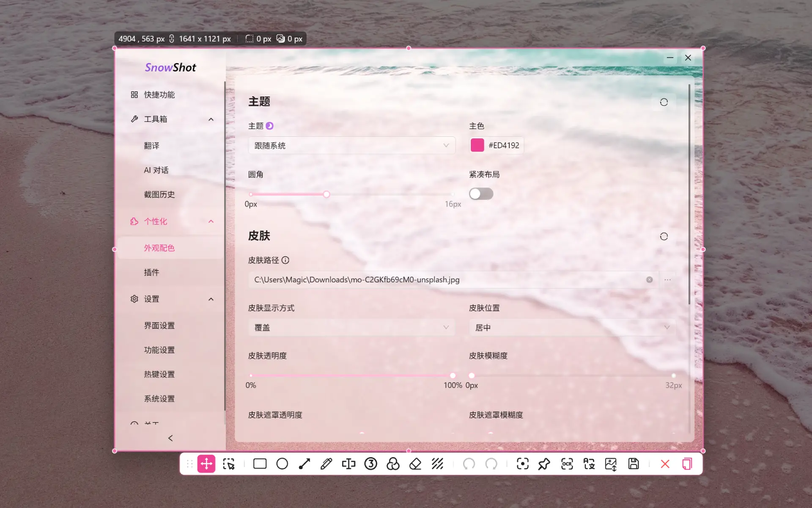Image resolution: width=812 pixels, height=508 pixels.
Task: Open the AI 对话 page
Action: coord(157,170)
